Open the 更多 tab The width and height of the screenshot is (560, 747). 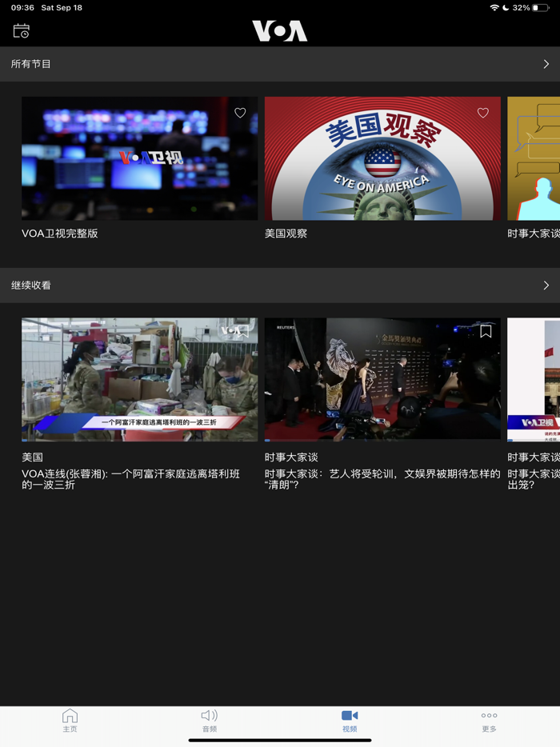click(x=490, y=721)
